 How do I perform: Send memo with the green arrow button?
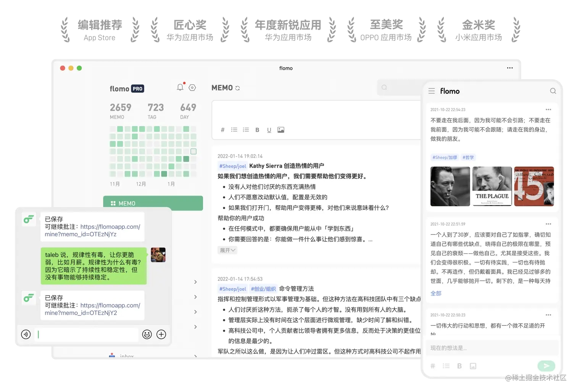click(546, 366)
